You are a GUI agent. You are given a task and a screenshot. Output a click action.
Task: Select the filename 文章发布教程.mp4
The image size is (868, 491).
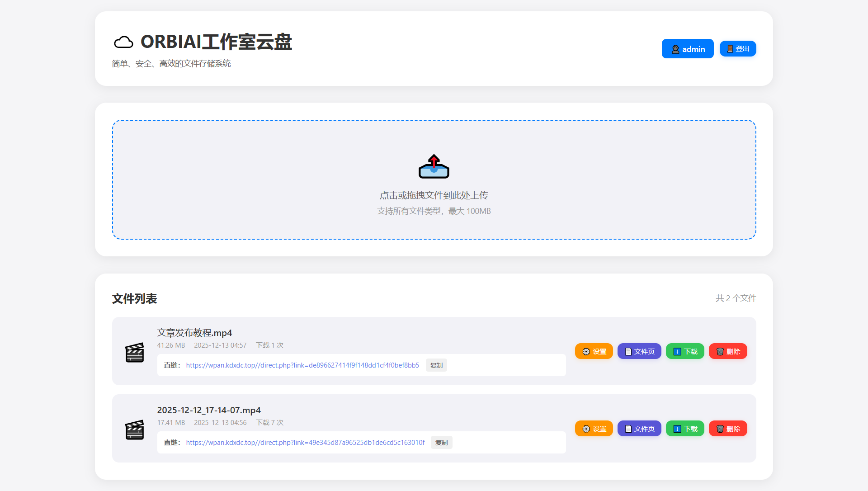tap(194, 333)
